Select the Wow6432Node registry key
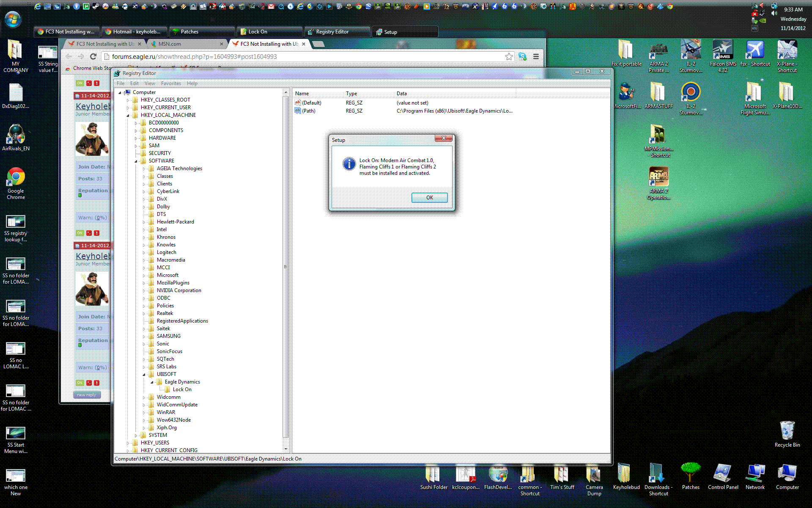This screenshot has width=812, height=508. [174, 420]
